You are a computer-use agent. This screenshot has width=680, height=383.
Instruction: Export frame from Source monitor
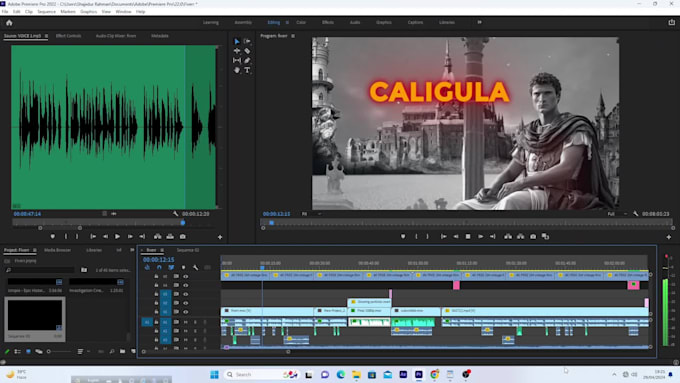pyautogui.click(x=183, y=236)
